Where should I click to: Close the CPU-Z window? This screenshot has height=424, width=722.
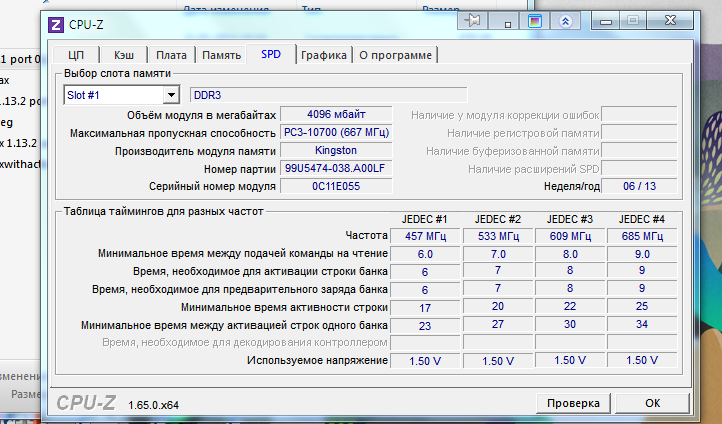[670, 21]
